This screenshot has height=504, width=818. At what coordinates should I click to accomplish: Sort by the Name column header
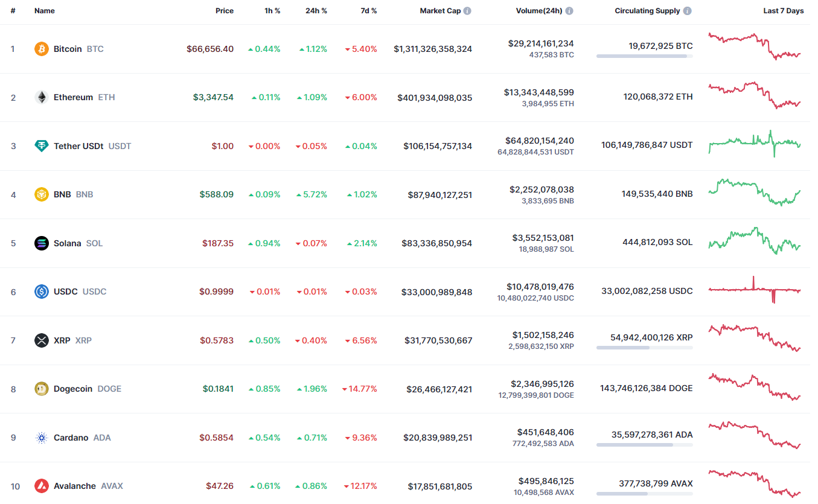point(45,11)
